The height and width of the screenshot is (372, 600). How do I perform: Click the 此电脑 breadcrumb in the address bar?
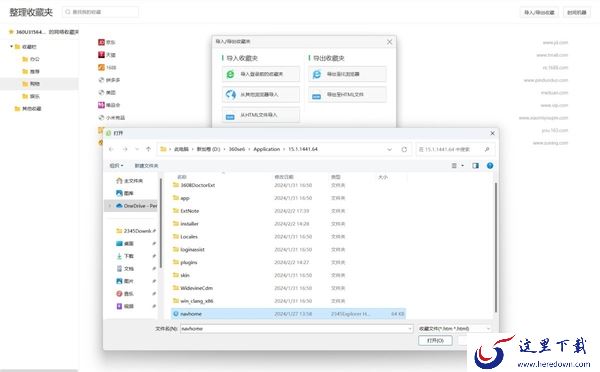[181, 149]
